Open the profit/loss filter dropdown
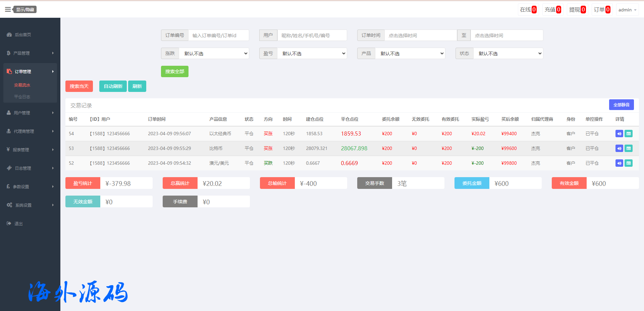 312,53
